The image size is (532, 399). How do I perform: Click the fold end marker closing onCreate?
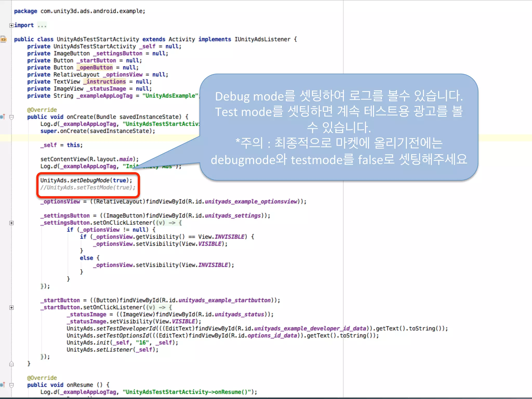point(11,364)
